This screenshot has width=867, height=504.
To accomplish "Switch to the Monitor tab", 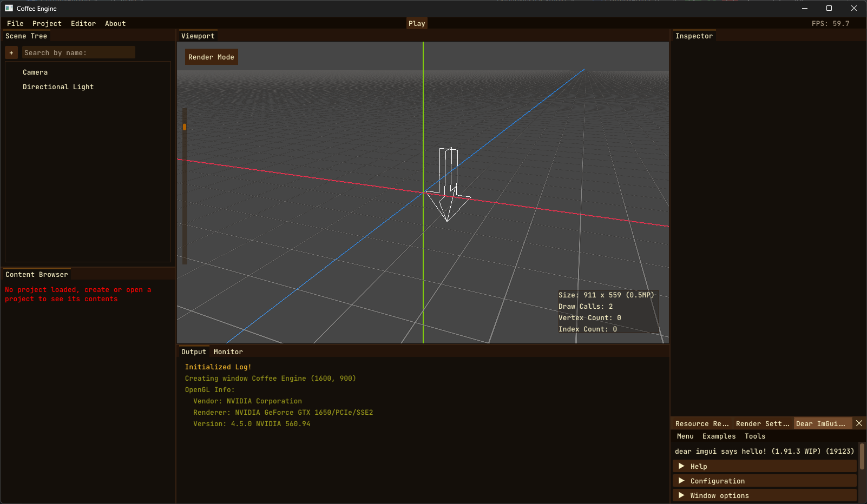I will pyautogui.click(x=228, y=352).
